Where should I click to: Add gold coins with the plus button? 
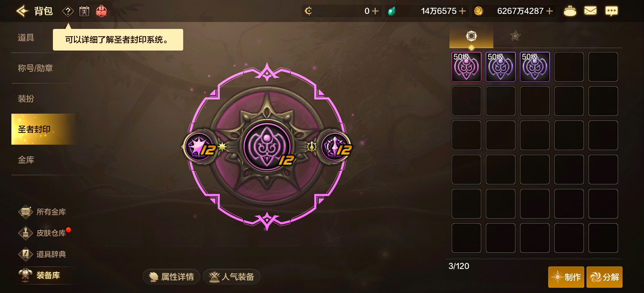tap(550, 11)
